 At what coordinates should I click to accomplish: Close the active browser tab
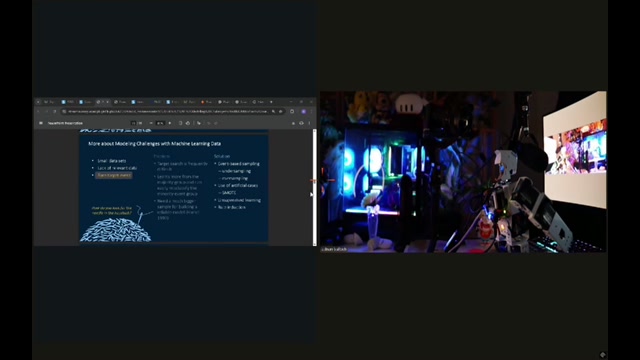pos(107,102)
